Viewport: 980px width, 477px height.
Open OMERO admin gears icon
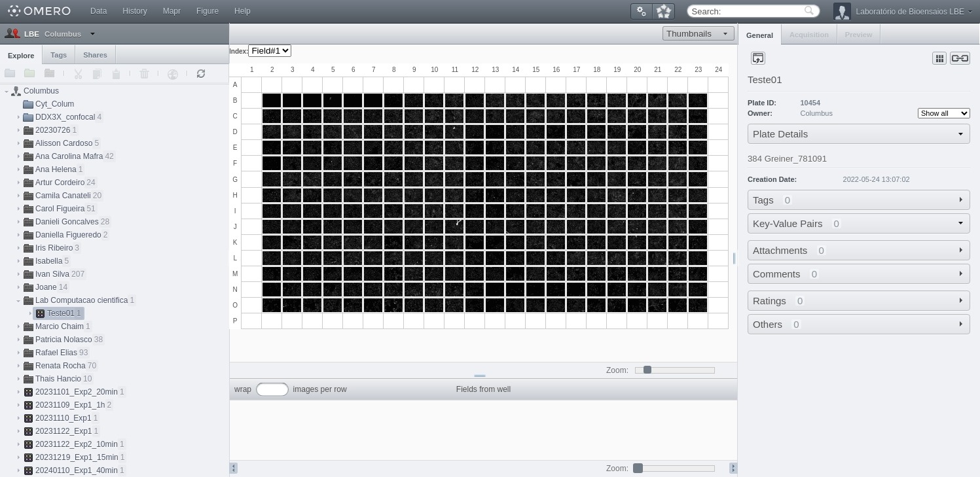(640, 10)
